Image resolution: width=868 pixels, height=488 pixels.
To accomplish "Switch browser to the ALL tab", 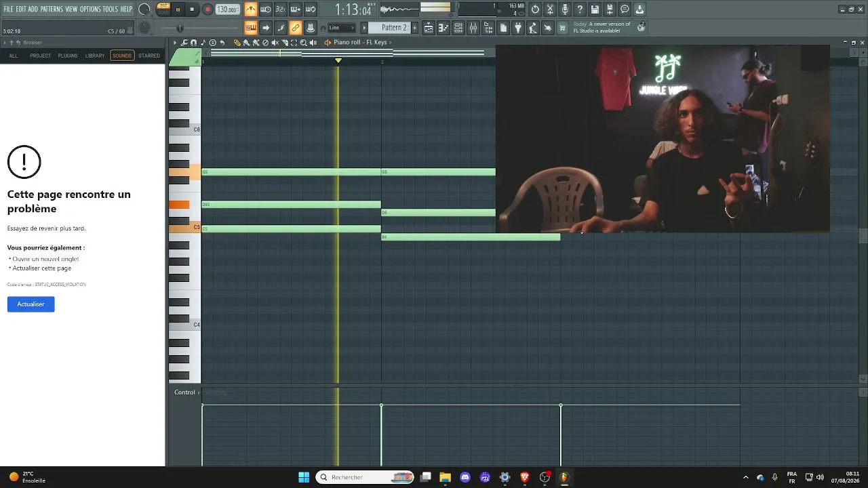I will coord(14,56).
